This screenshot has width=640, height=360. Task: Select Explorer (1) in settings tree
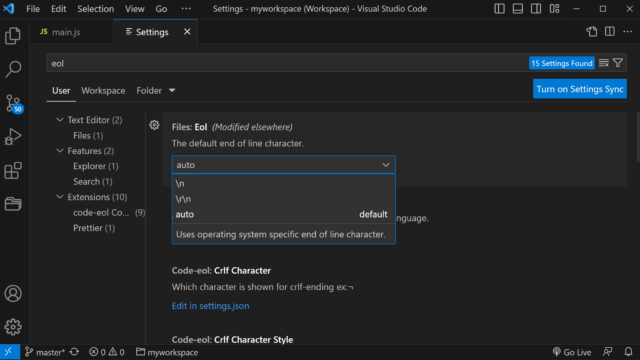(96, 166)
